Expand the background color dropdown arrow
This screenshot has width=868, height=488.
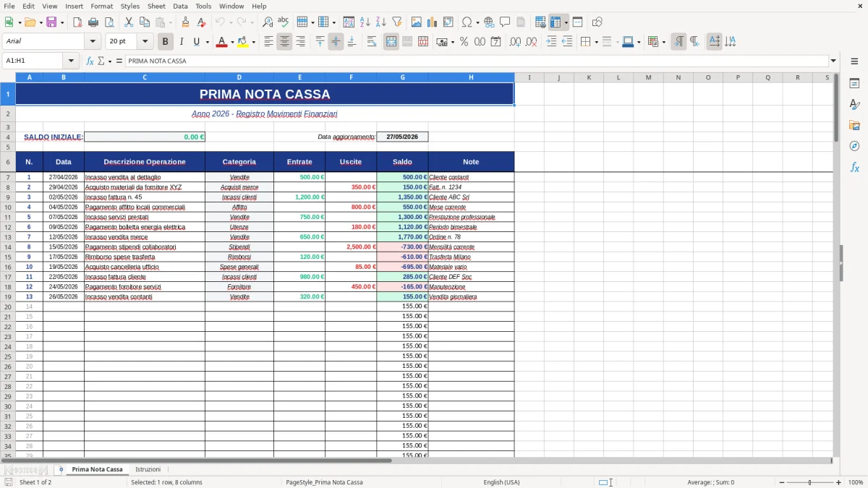(253, 42)
